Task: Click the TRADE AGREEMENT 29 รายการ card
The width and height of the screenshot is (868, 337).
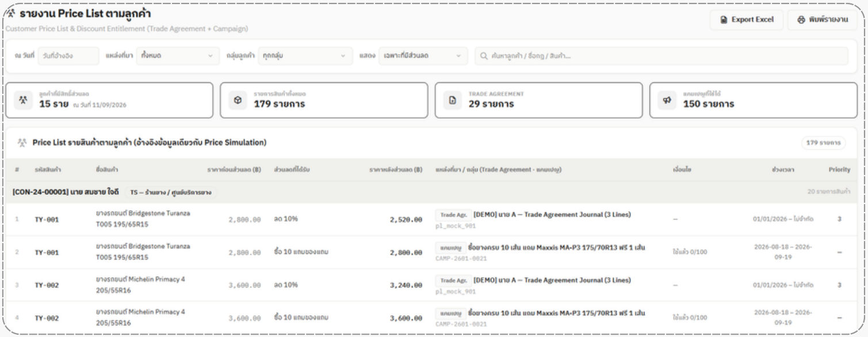Action: pos(538,100)
